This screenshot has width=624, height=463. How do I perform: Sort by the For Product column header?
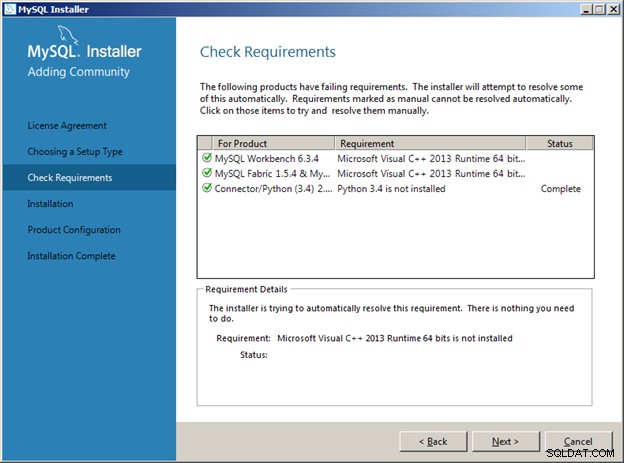pyautogui.click(x=273, y=143)
